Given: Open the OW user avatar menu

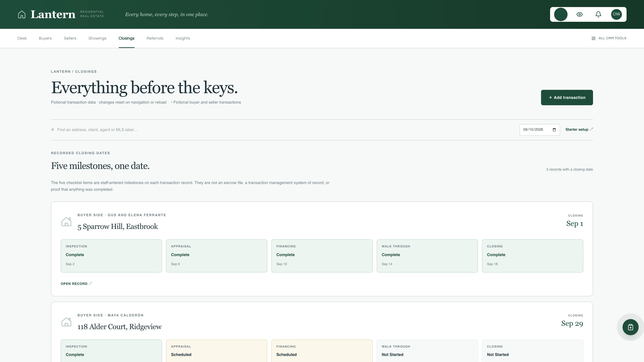Looking at the screenshot, I should [x=616, y=14].
